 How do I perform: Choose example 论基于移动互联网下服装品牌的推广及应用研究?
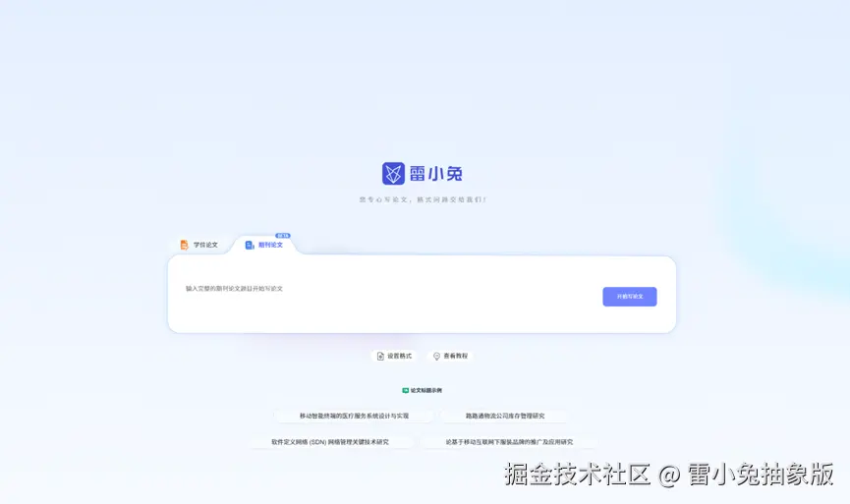509,442
